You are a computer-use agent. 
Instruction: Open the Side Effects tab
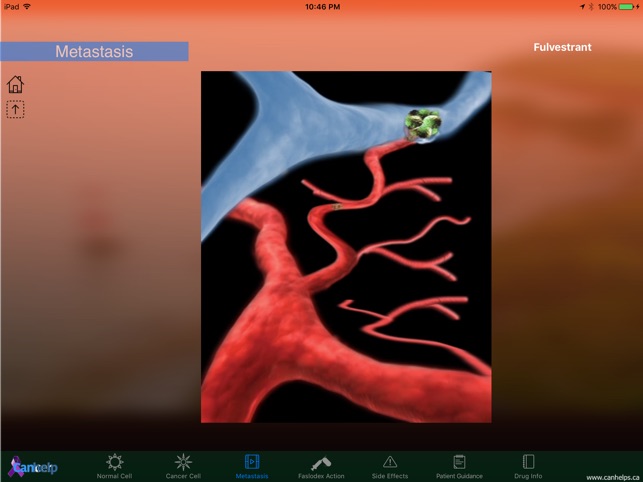[x=390, y=466]
